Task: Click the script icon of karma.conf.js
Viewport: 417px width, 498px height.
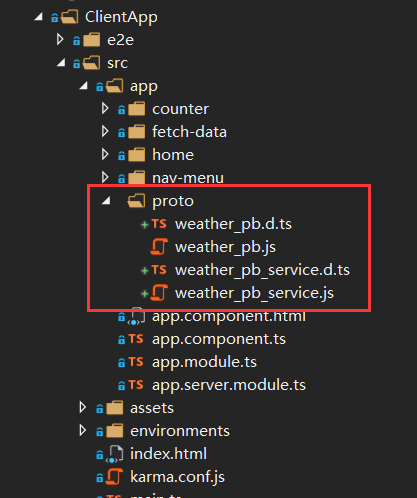Action: point(114,477)
